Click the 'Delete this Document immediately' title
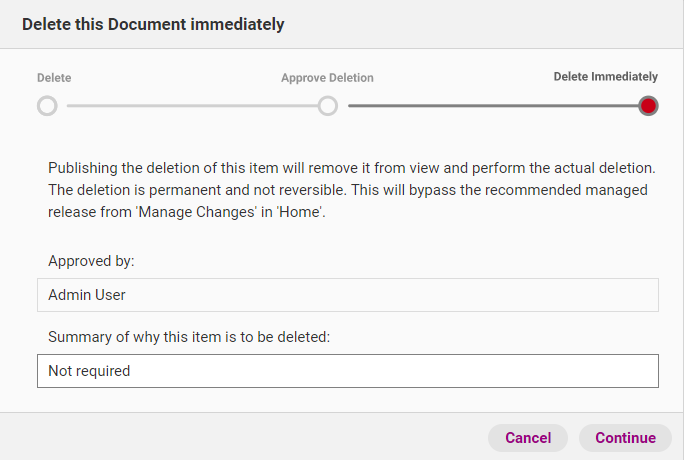684x460 pixels. 153,24
